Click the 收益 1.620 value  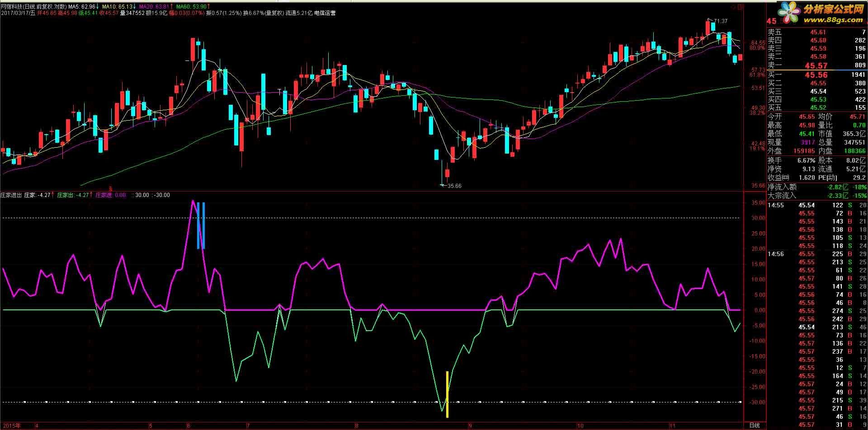pos(807,178)
